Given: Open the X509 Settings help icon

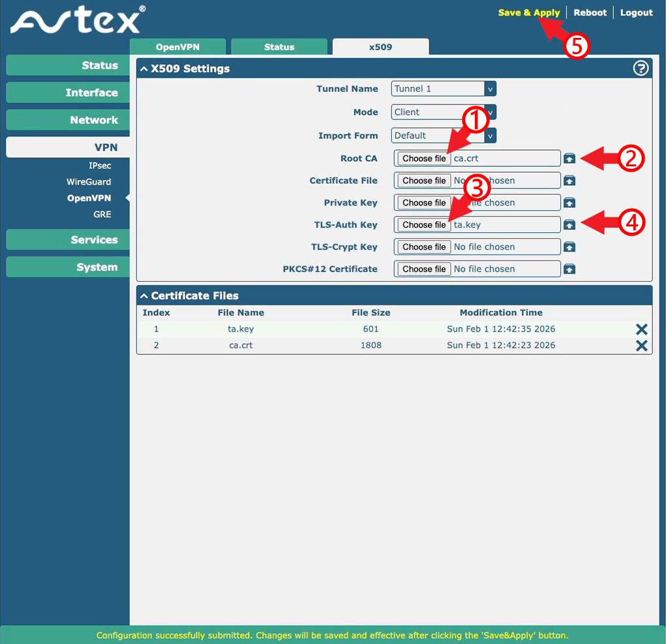Looking at the screenshot, I should click(641, 68).
